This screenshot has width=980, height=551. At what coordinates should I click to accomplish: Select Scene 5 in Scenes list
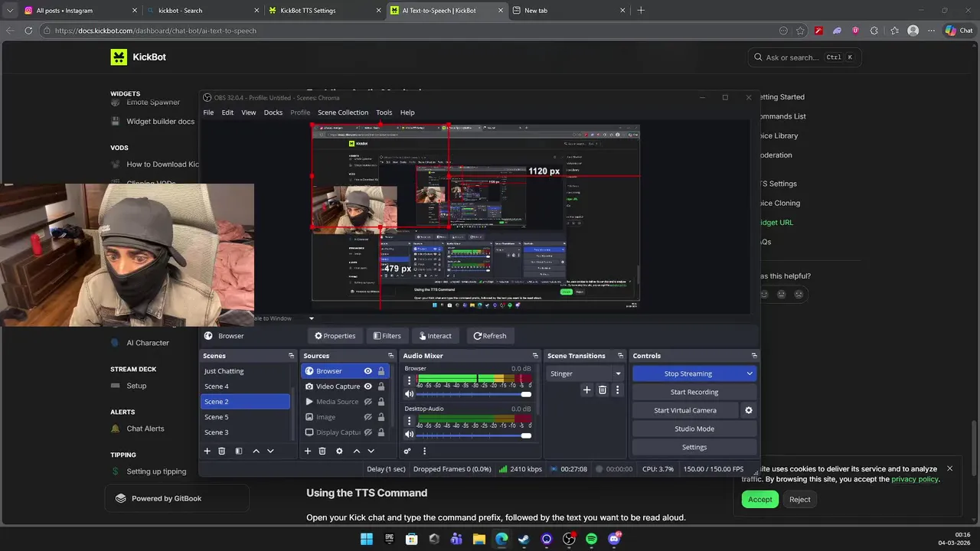tap(246, 417)
